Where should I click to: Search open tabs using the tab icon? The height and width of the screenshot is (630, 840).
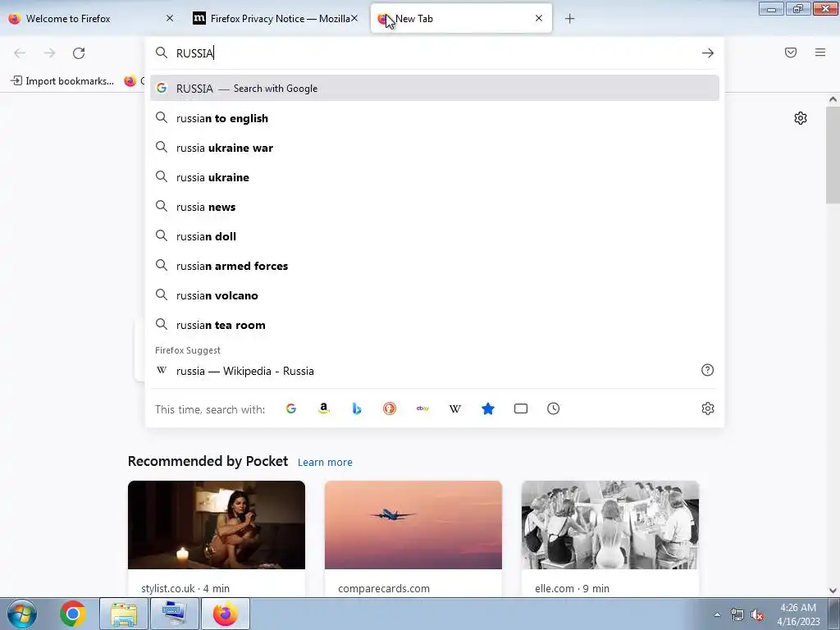click(x=521, y=409)
